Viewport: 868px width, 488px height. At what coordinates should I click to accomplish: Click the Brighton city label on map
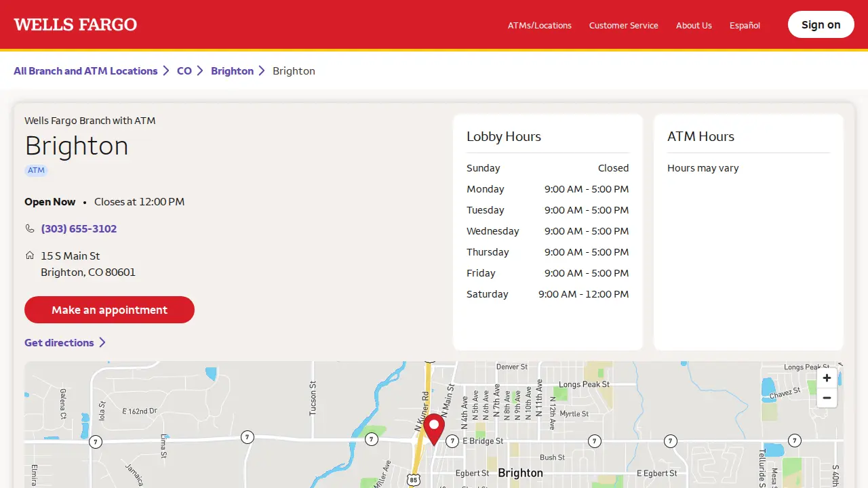point(521,473)
